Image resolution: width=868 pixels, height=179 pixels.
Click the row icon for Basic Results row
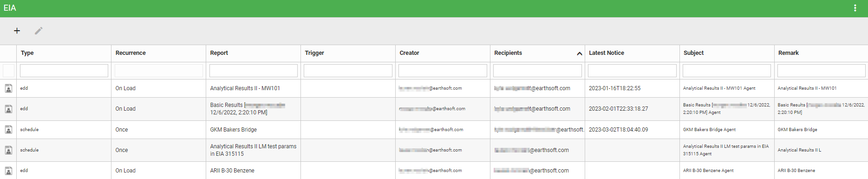coord(8,109)
